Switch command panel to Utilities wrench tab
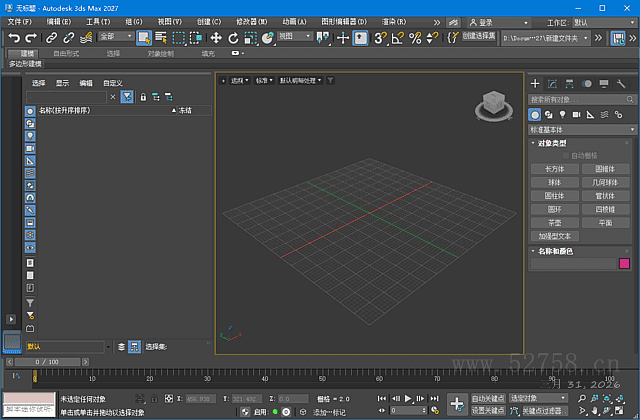Viewport: 640px width, 420px height. pyautogui.click(x=621, y=84)
